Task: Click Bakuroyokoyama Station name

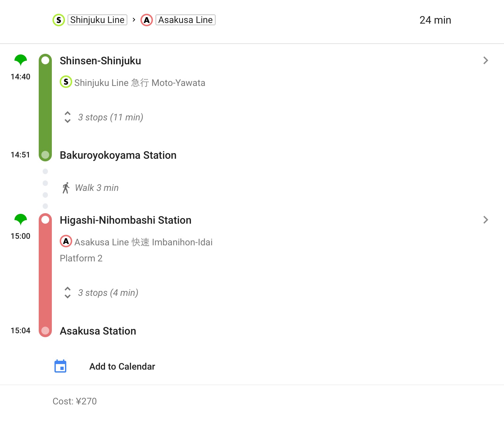Action: 118,155
